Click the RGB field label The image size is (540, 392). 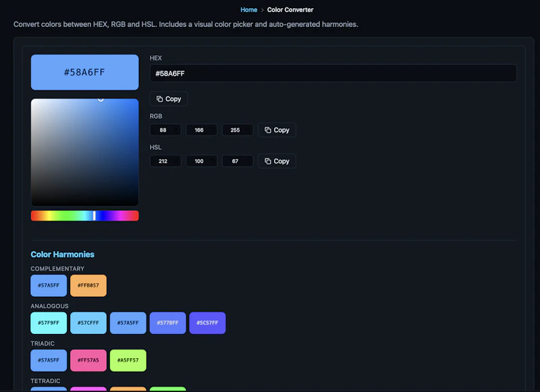click(156, 116)
